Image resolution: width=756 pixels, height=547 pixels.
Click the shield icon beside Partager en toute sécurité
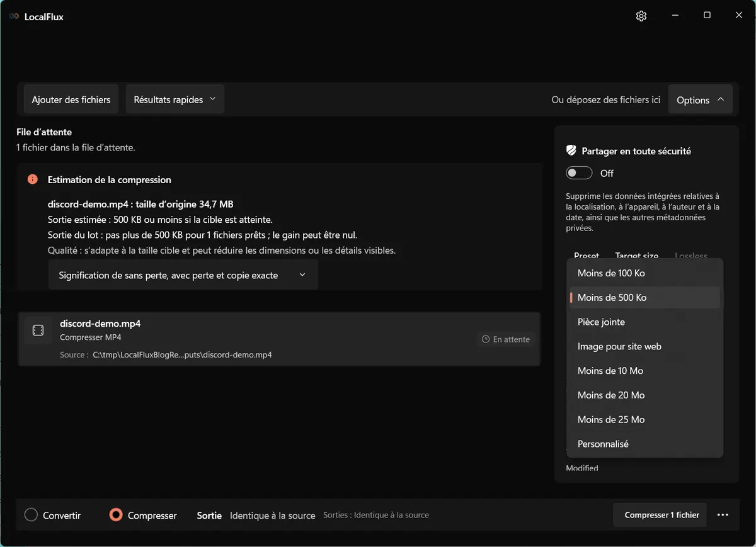(x=571, y=151)
